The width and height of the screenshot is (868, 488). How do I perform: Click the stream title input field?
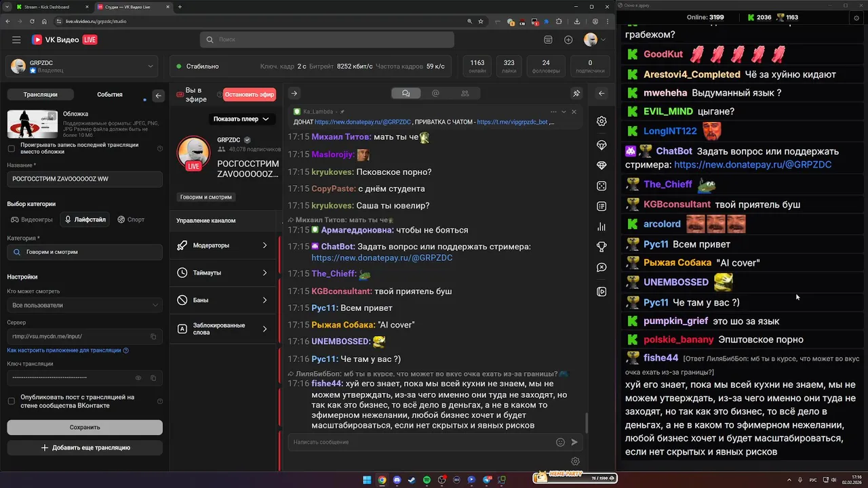coord(85,179)
